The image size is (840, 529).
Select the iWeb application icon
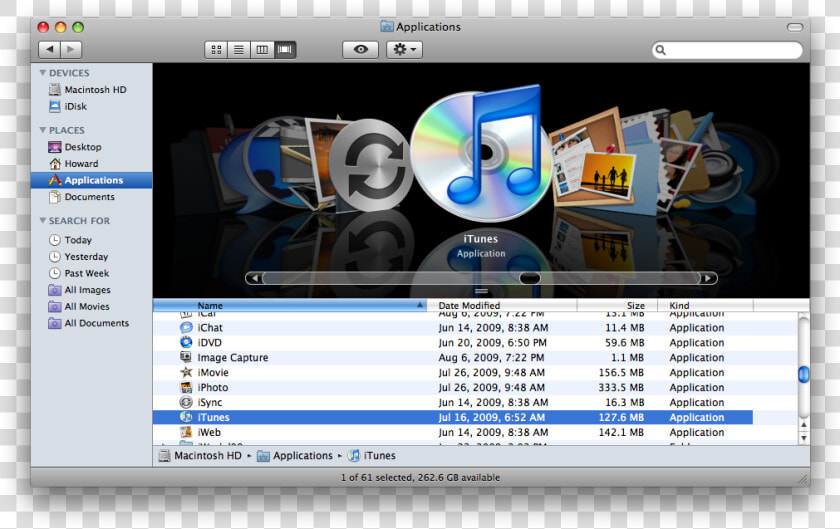(x=186, y=432)
